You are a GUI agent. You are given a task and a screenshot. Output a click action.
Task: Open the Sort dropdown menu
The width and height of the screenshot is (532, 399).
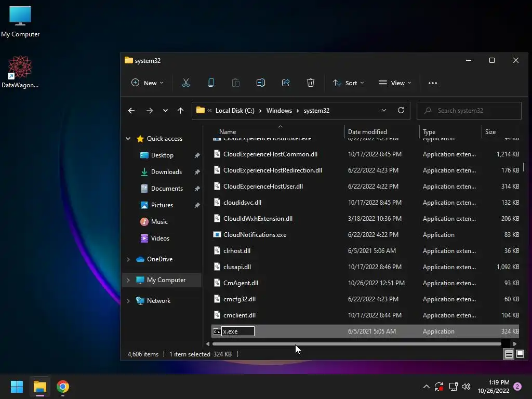(349, 83)
